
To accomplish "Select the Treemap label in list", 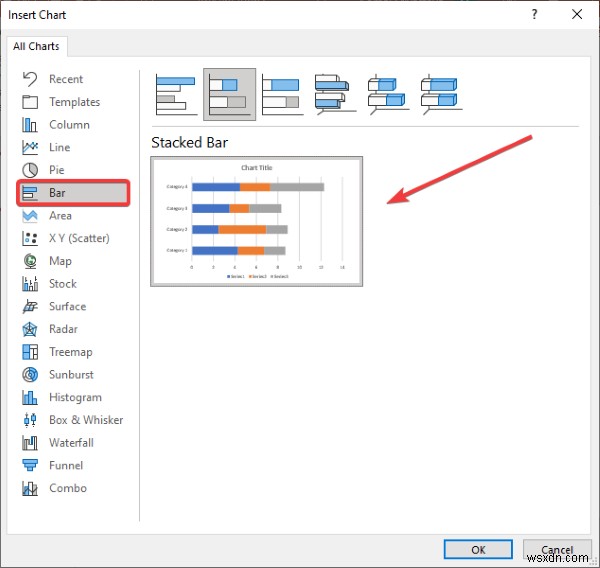I will 71,352.
